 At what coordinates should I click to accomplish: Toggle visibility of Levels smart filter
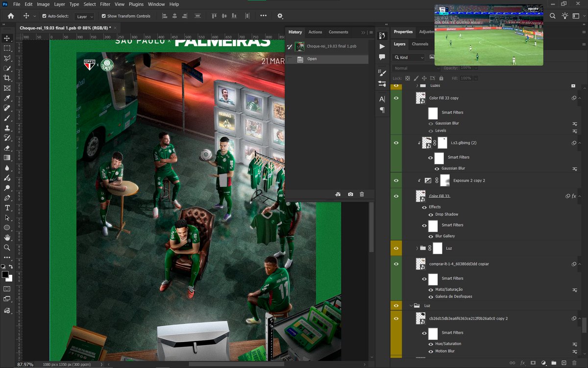pyautogui.click(x=431, y=131)
